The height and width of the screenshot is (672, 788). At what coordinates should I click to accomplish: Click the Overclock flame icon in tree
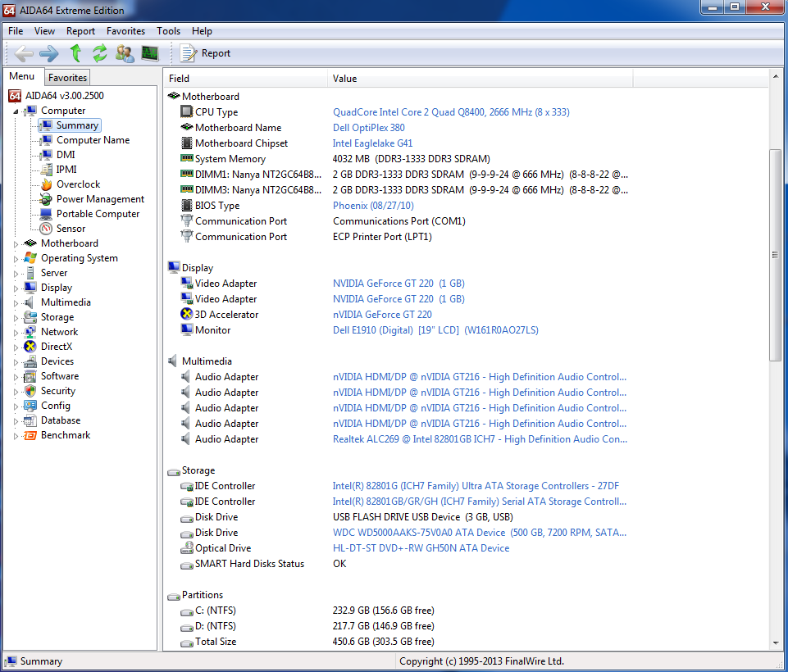(46, 184)
